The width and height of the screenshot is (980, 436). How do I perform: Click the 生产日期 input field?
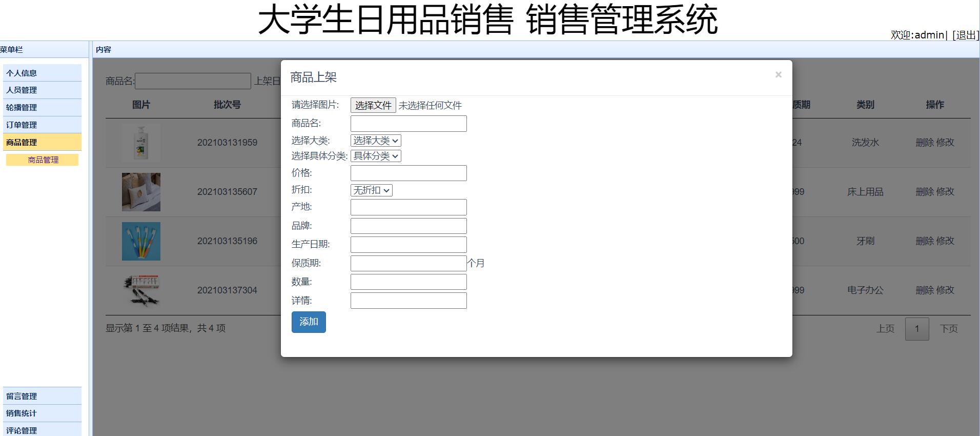[x=409, y=245]
